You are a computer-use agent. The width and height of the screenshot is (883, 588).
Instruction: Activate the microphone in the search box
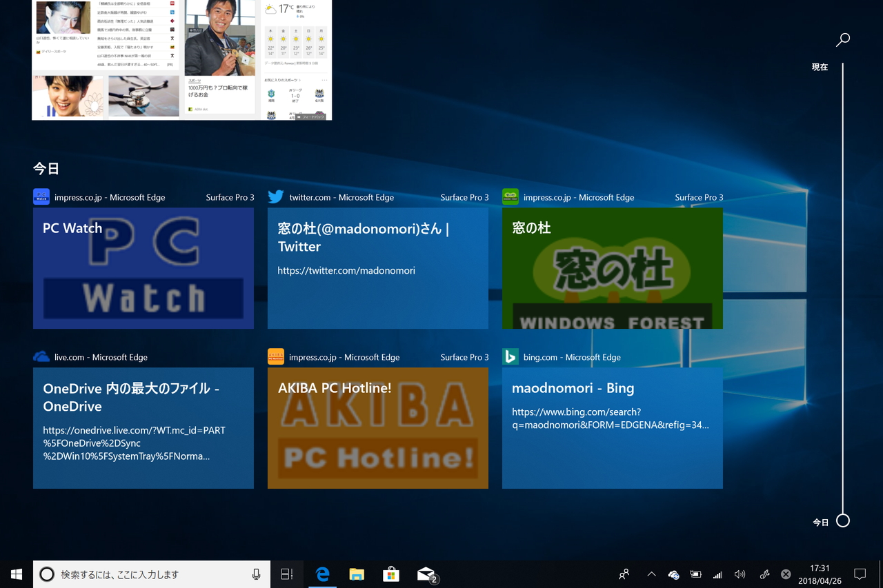(x=256, y=574)
